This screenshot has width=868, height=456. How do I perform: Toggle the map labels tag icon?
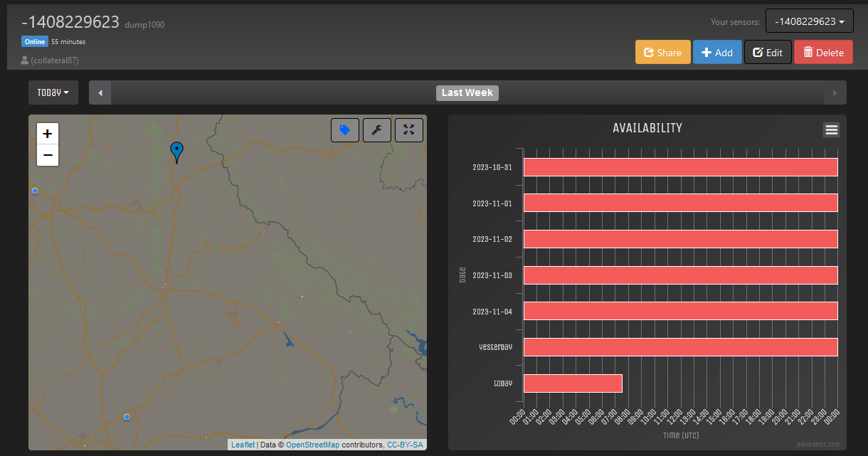pos(345,130)
